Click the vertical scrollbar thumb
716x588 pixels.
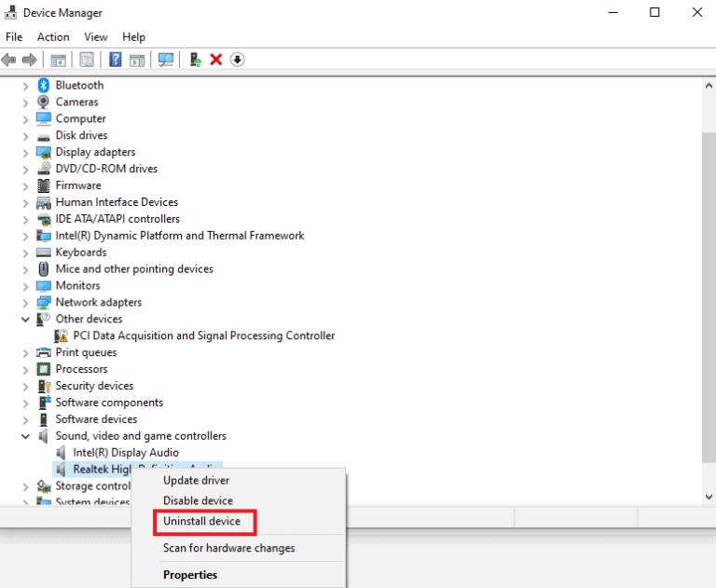pyautogui.click(x=709, y=296)
